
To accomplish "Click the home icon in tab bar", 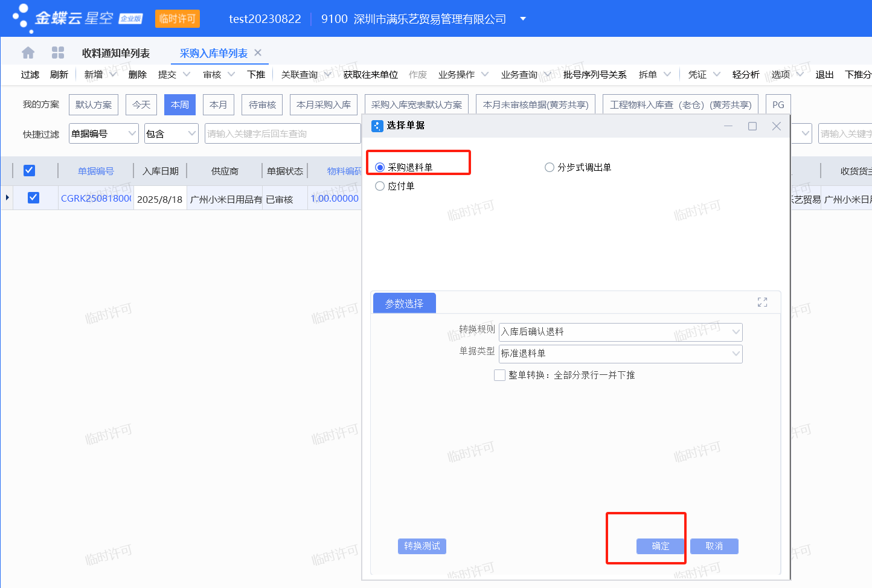I will pos(28,53).
